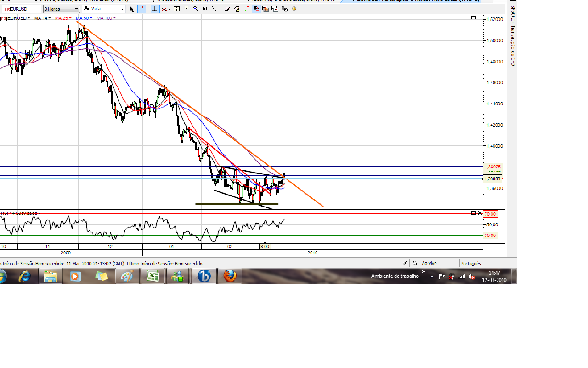This screenshot has width=588, height=368.
Task: Click the 8:00 time cursor marker
Action: click(265, 247)
